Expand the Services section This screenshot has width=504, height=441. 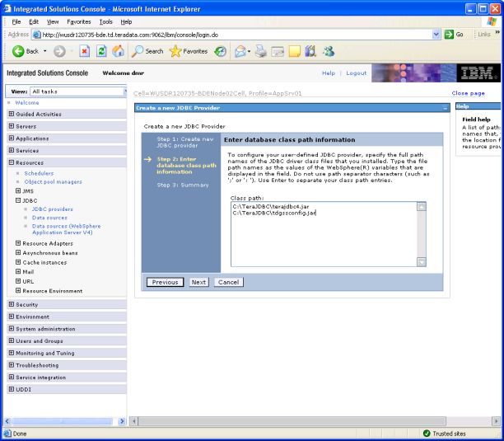point(12,150)
